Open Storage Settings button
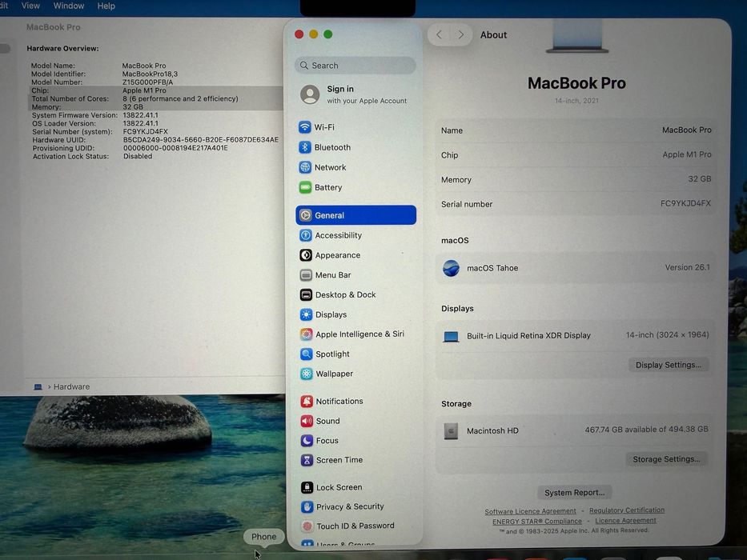This screenshot has width=747, height=560. tap(666, 459)
